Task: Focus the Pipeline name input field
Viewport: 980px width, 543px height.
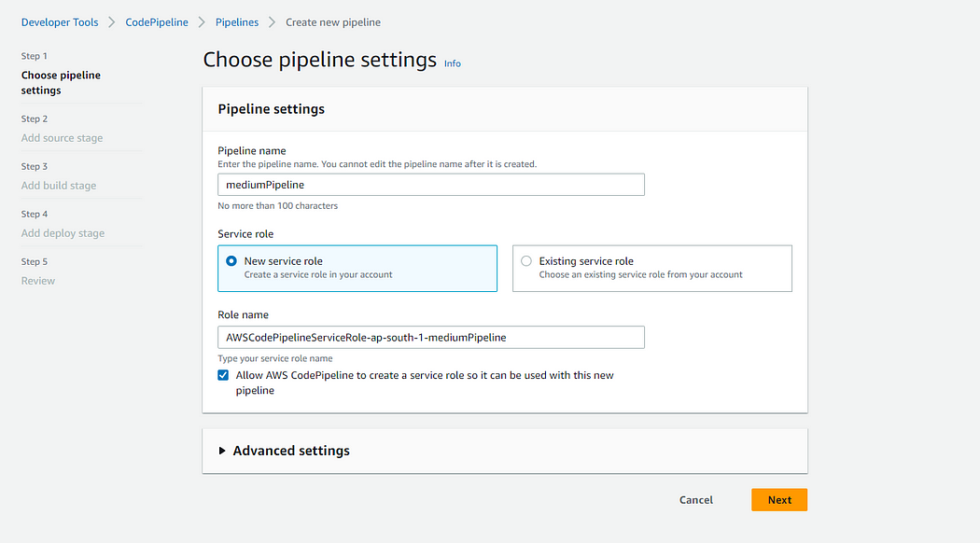Action: pyautogui.click(x=430, y=185)
